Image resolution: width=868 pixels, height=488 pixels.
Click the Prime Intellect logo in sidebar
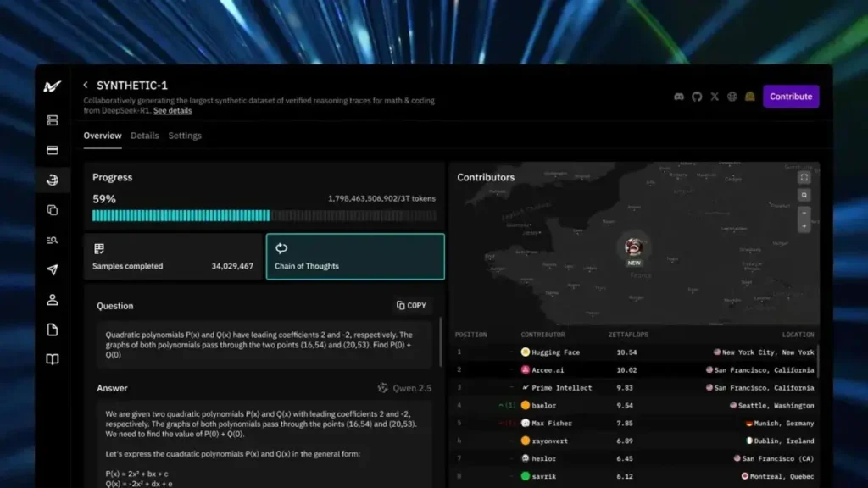click(52, 86)
